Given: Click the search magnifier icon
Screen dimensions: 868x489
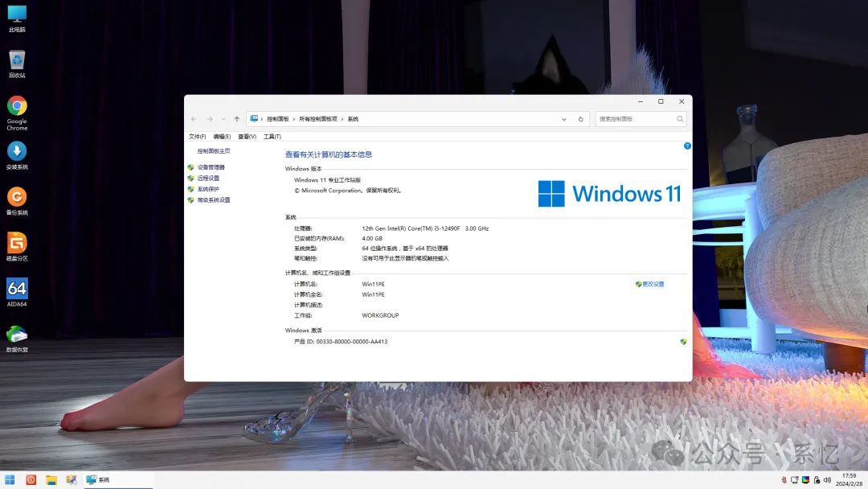Looking at the screenshot, I should tap(680, 119).
